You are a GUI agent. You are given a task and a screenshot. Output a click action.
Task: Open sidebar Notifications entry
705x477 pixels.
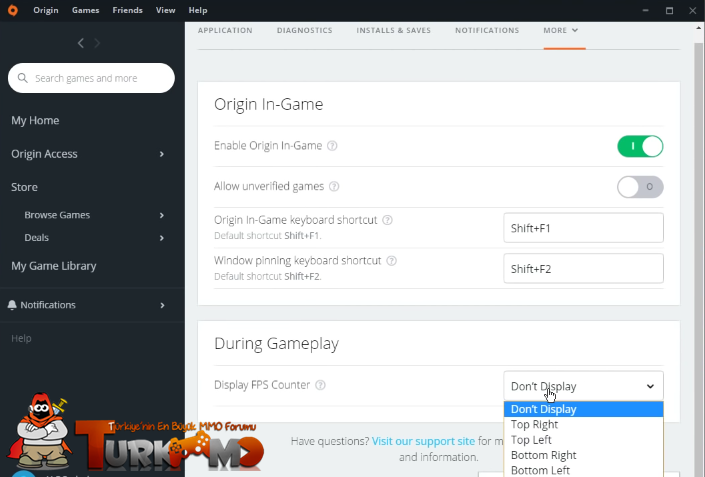[x=48, y=305]
